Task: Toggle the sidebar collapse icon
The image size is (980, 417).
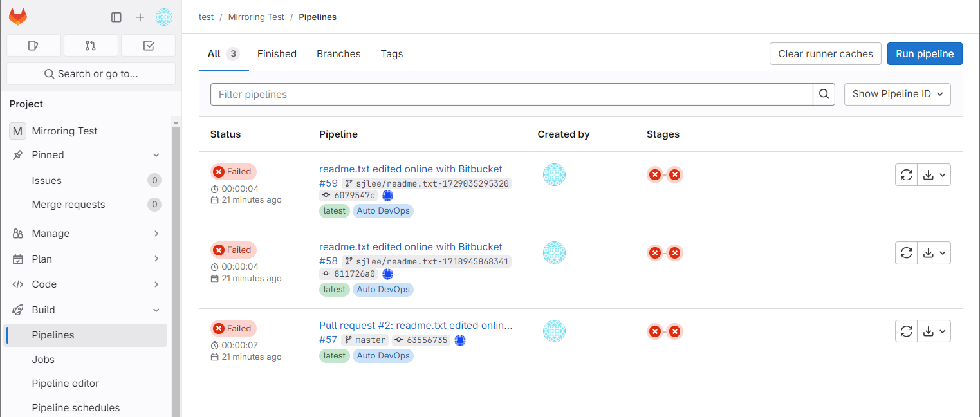Action: pos(116,17)
